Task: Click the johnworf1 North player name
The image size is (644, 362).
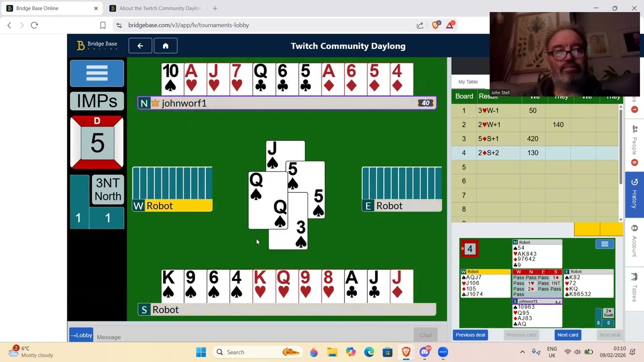Action: [184, 103]
